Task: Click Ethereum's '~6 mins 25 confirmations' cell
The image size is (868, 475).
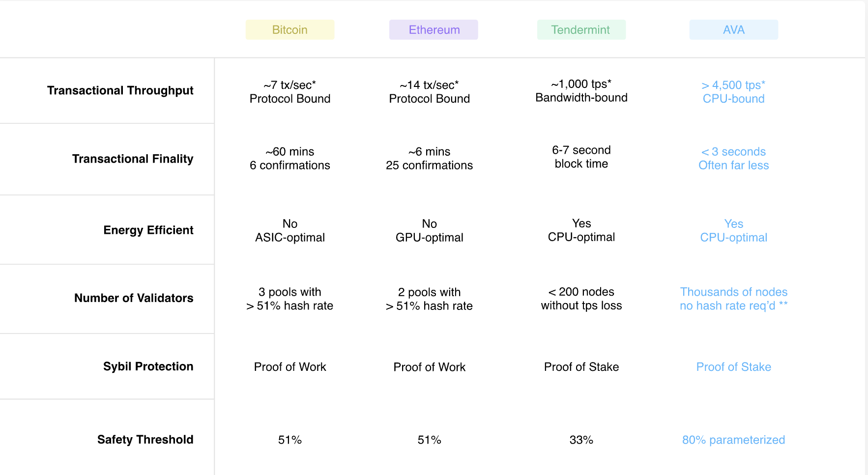Action: pos(430,158)
